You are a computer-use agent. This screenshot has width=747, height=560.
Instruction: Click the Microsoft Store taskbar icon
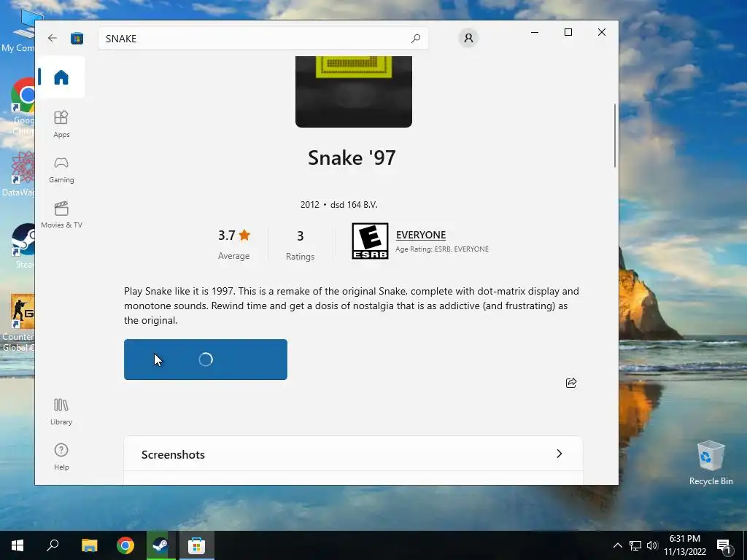coord(196,545)
